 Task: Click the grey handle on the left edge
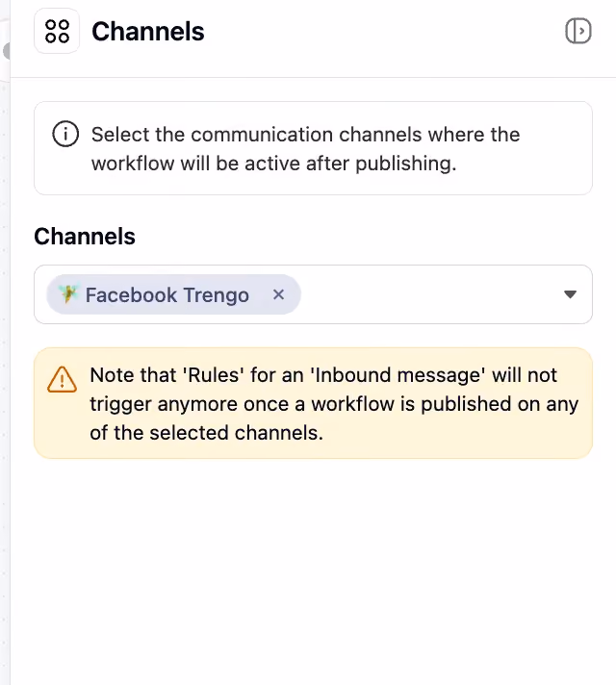pyautogui.click(x=6, y=51)
